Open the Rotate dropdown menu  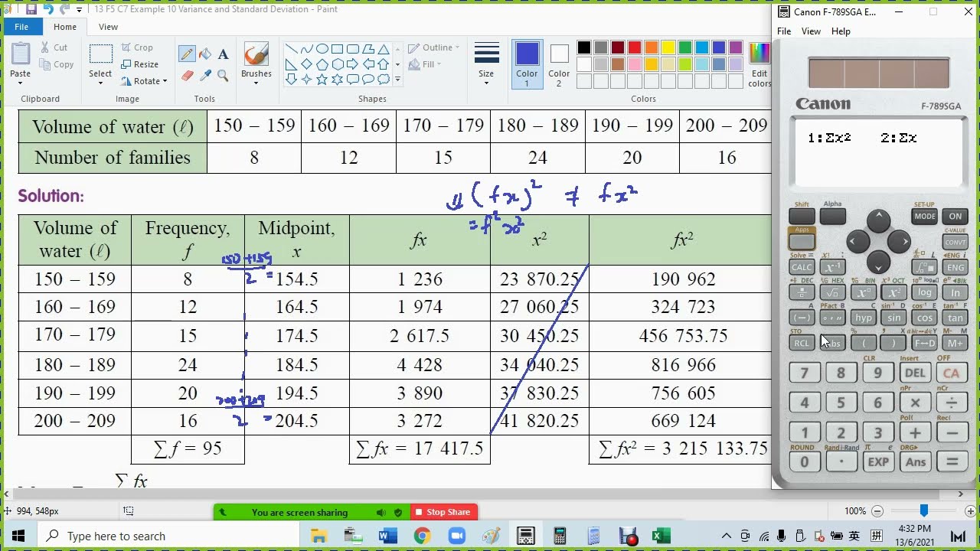(165, 81)
